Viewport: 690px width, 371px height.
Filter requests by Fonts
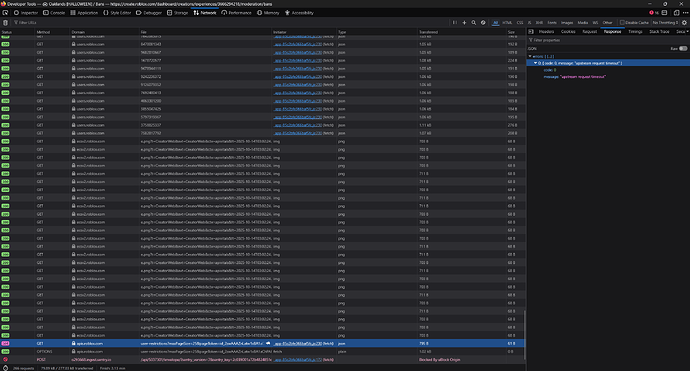(x=552, y=22)
